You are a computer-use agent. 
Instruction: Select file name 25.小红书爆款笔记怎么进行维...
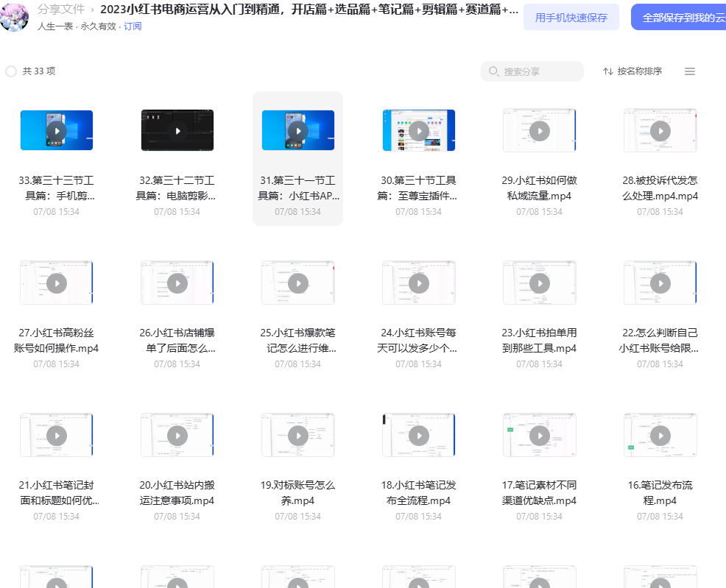(x=297, y=340)
